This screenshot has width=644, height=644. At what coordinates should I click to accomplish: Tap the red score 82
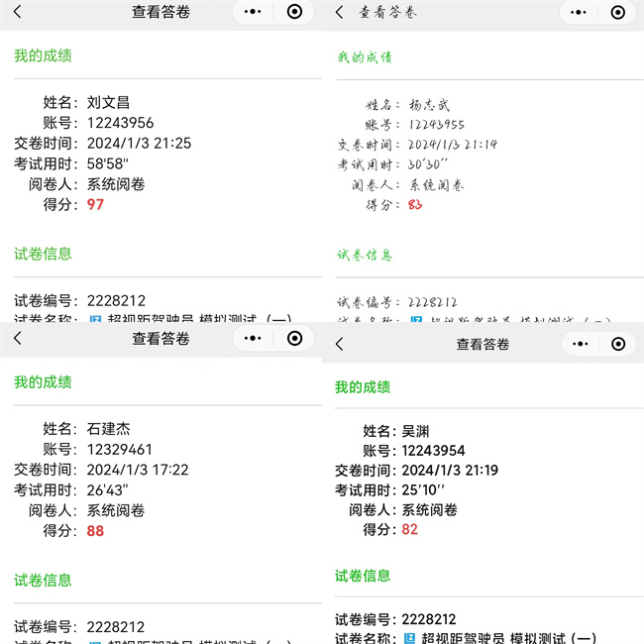[x=409, y=530]
